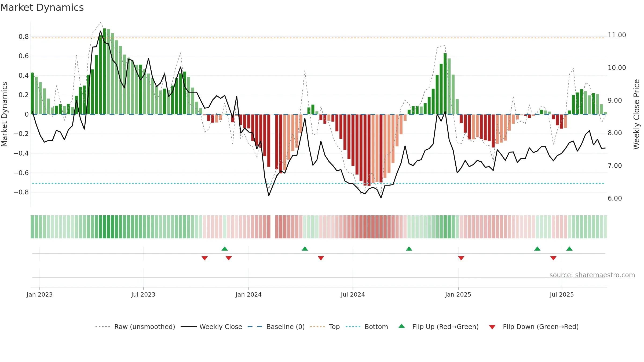
Task: Click the 10.00 price axis label
Action: (617, 68)
